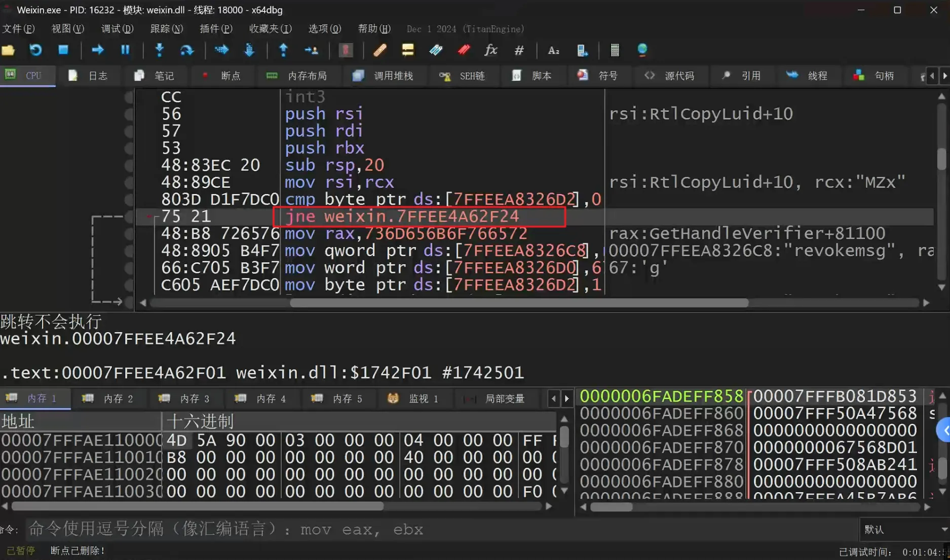Open the Functions fx icon
Viewport: 950px width, 560px height.
491,50
